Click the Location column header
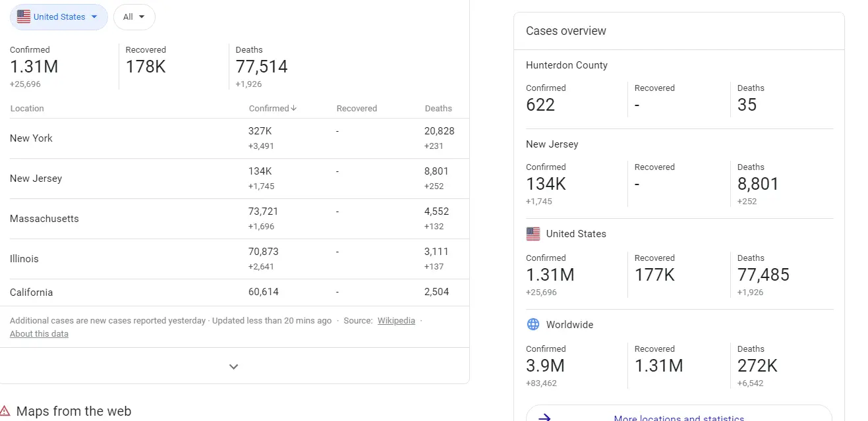868x421 pixels. coord(27,109)
